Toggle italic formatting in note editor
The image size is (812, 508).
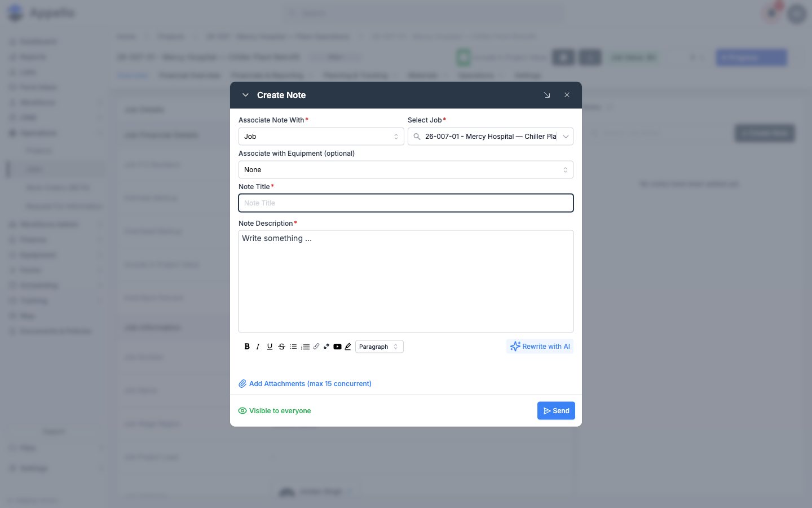pos(258,347)
